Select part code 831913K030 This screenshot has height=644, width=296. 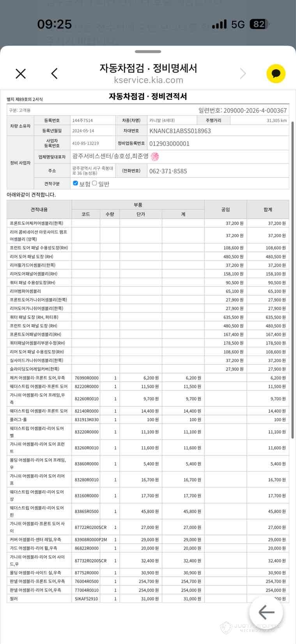[87, 420]
